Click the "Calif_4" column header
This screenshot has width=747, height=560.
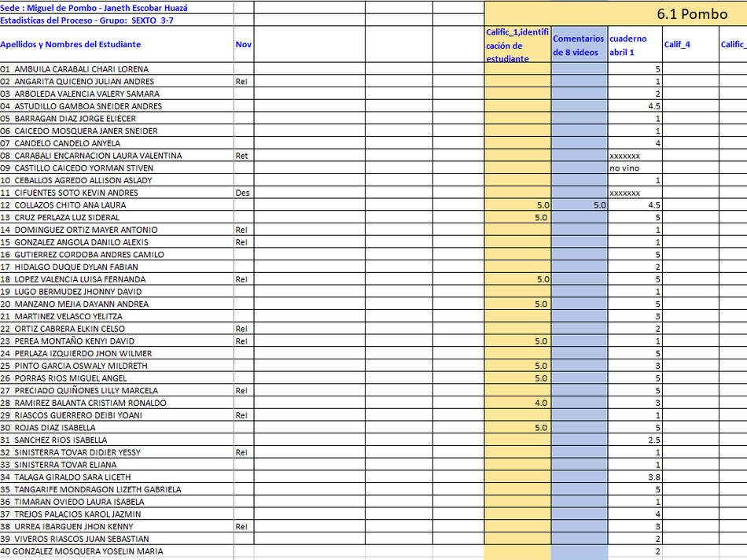click(x=677, y=45)
